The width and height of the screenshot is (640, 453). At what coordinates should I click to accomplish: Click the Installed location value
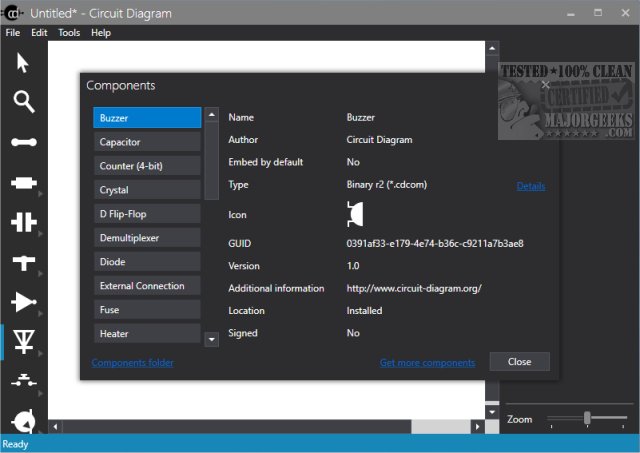pyautogui.click(x=364, y=311)
